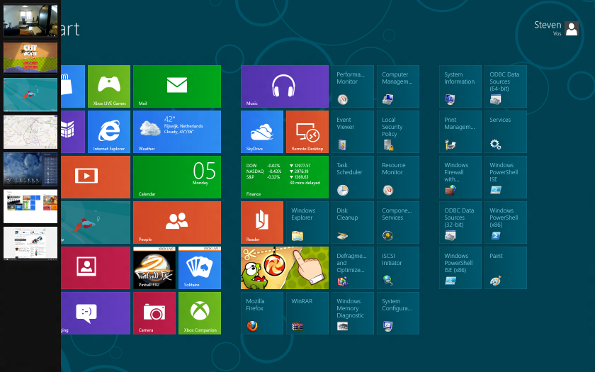The height and width of the screenshot is (372, 595).
Task: Open the Photos tile with portrait icon
Action: pyautogui.click(x=96, y=268)
